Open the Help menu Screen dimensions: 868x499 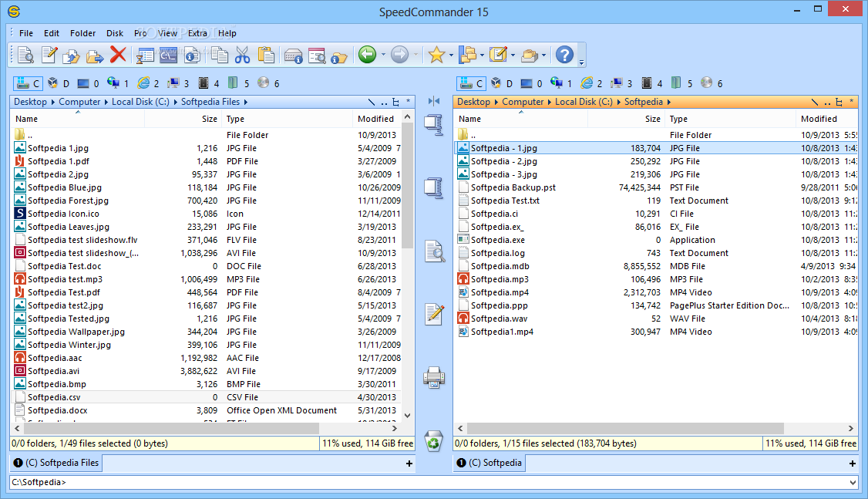pyautogui.click(x=227, y=33)
